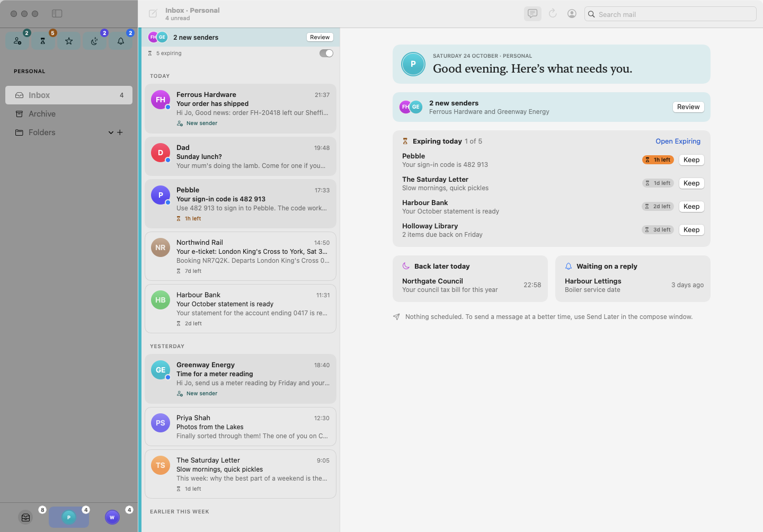Open the back-later moon filter in sidebar
Viewport: 763px width, 532px height.
click(x=95, y=41)
